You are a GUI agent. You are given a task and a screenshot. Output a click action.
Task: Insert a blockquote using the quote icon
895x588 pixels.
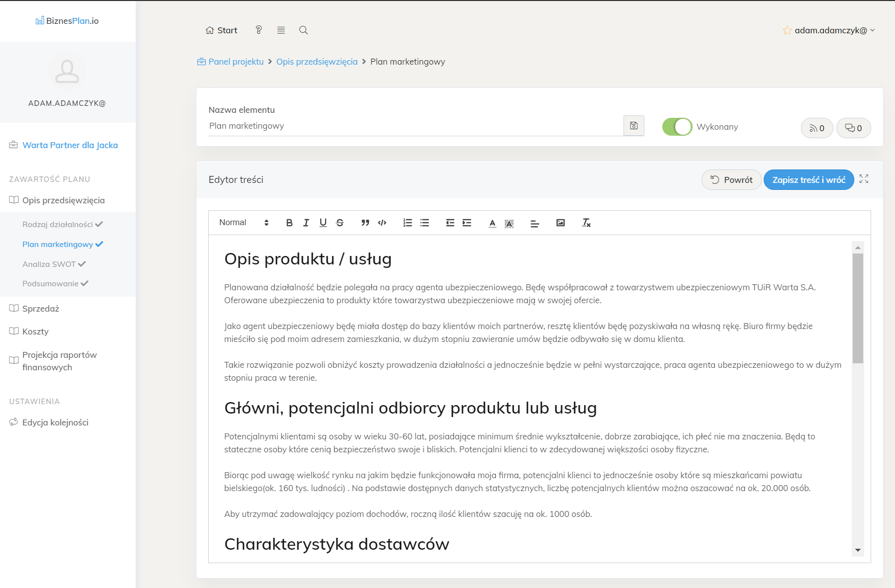click(x=365, y=223)
